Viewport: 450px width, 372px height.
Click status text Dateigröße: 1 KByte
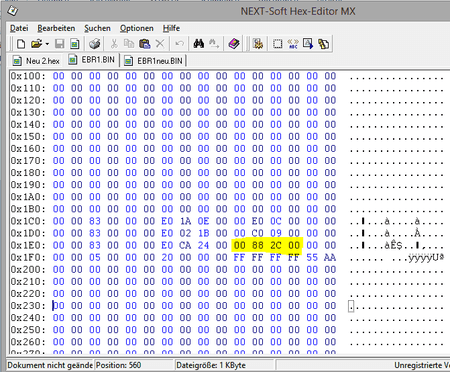211,365
